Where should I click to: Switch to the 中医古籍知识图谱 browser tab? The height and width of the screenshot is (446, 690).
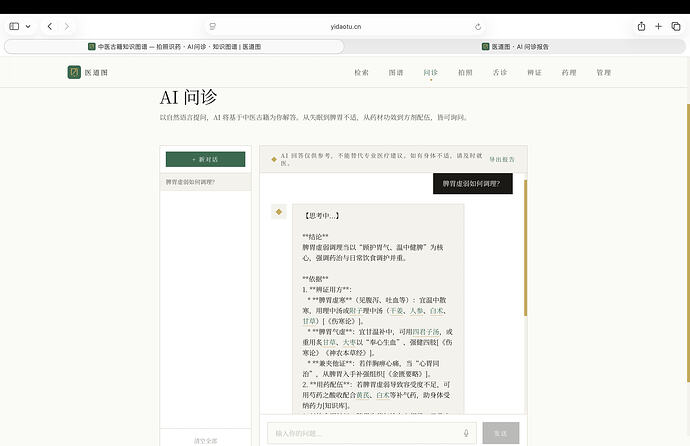tap(174, 46)
